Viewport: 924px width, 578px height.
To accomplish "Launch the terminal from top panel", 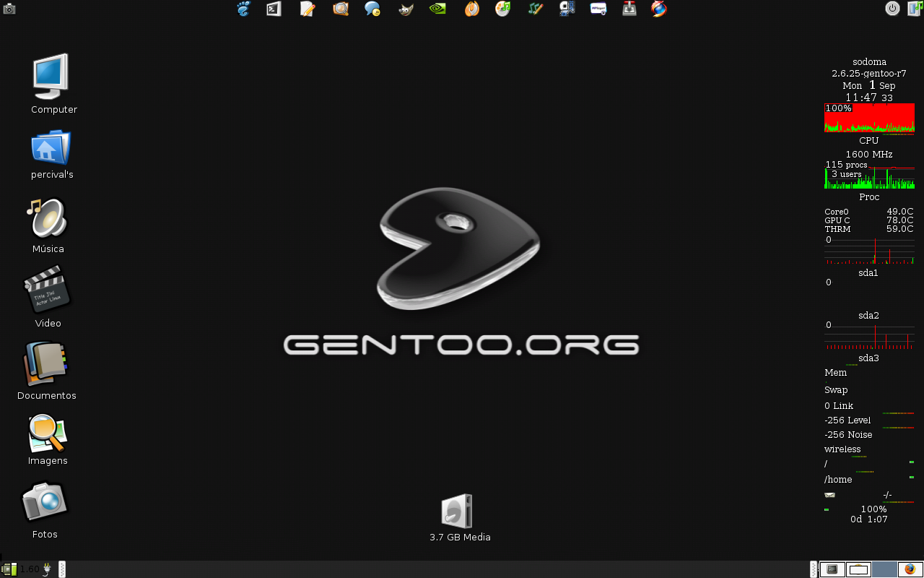I will tap(274, 9).
